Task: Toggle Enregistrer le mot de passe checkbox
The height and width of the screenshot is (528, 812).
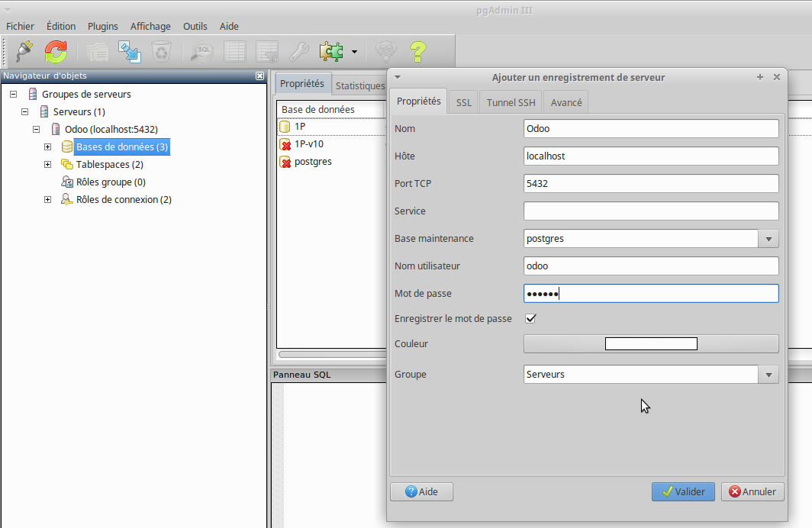Action: tap(531, 318)
